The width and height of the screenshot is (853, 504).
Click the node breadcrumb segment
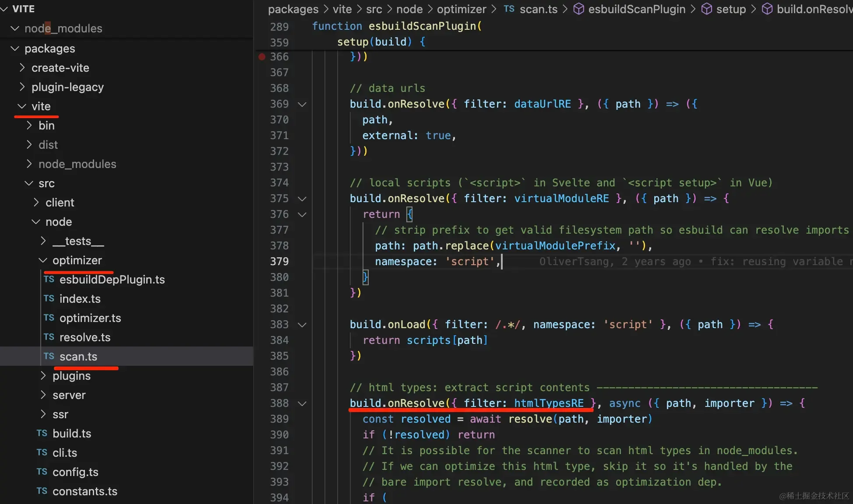(x=409, y=9)
